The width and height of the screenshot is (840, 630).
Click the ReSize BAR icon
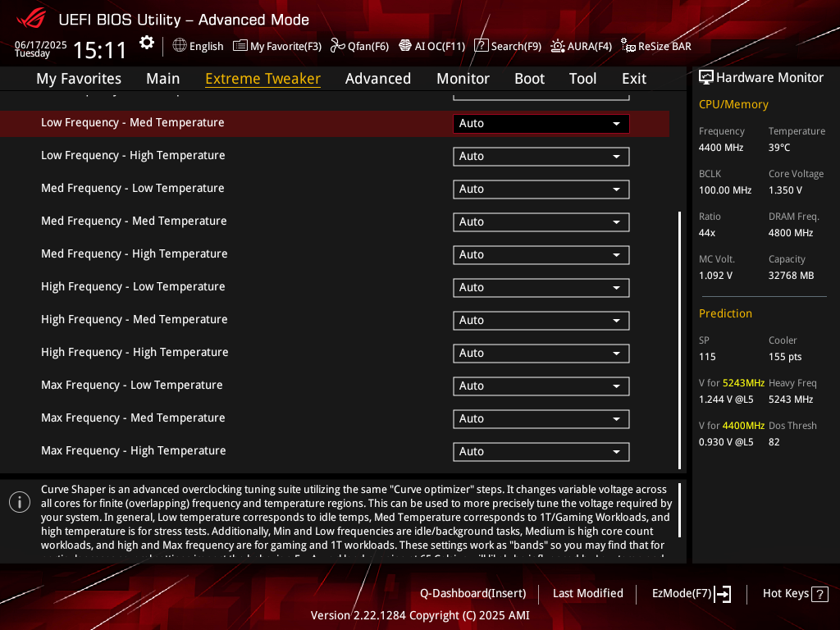(628, 46)
